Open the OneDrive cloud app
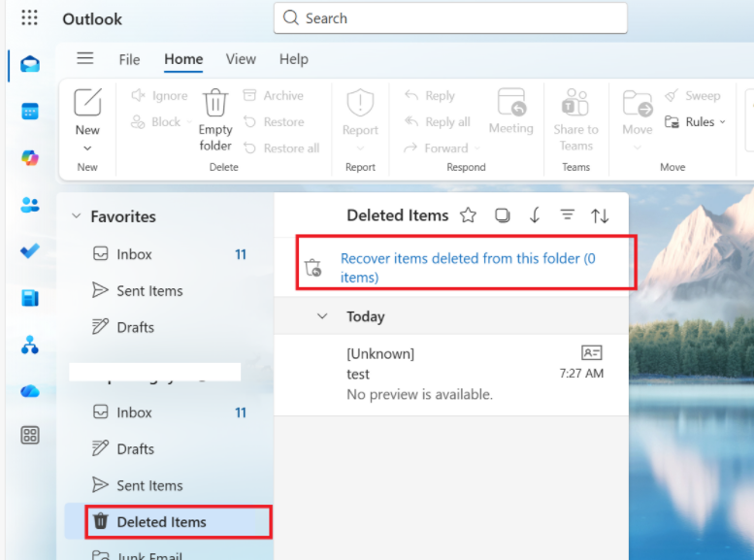Image resolution: width=754 pixels, height=560 pixels. pos(30,391)
